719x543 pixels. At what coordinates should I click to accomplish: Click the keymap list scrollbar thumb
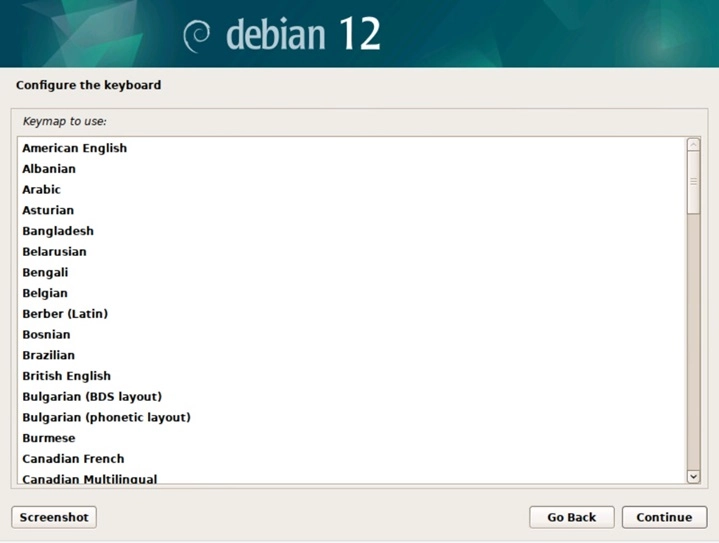(x=693, y=182)
